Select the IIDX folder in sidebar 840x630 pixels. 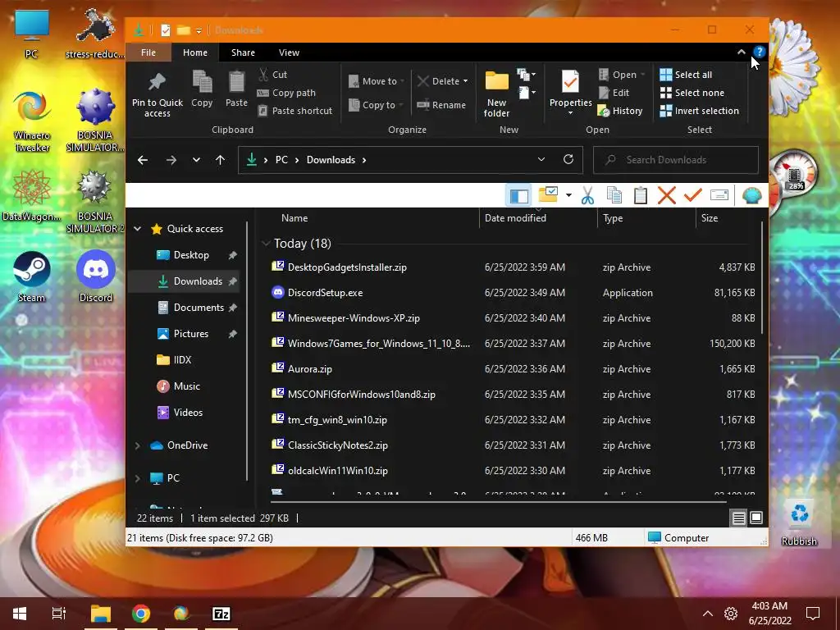coord(183,360)
